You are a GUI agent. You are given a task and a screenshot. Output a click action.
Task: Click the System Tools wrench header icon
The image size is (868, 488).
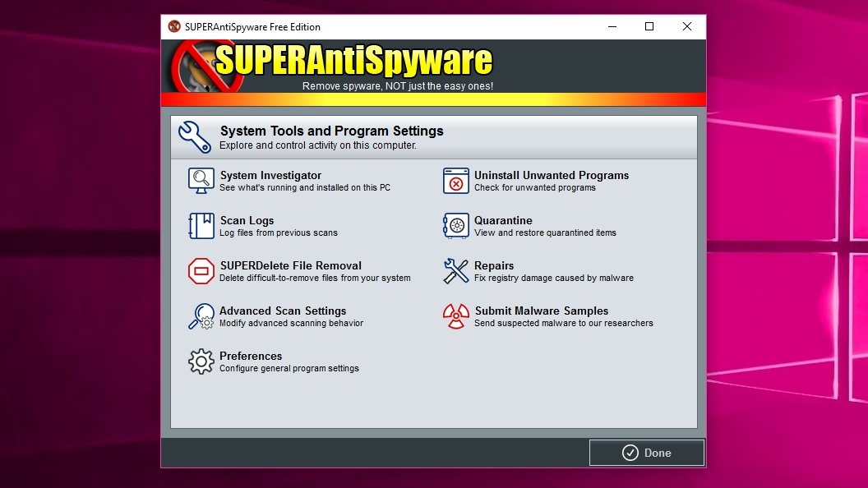pyautogui.click(x=194, y=136)
